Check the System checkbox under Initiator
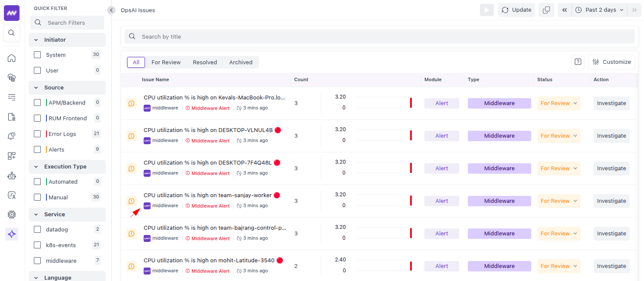Screen dimensions: 644x281 point(37,55)
